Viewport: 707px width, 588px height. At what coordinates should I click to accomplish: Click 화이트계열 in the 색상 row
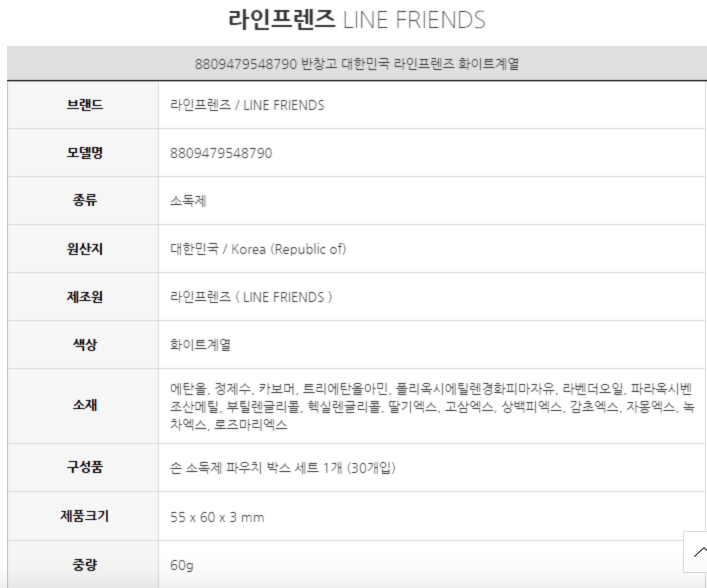click(x=200, y=345)
